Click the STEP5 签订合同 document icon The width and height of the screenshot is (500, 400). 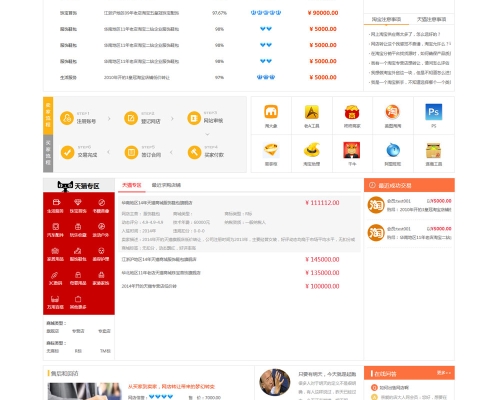(x=131, y=152)
